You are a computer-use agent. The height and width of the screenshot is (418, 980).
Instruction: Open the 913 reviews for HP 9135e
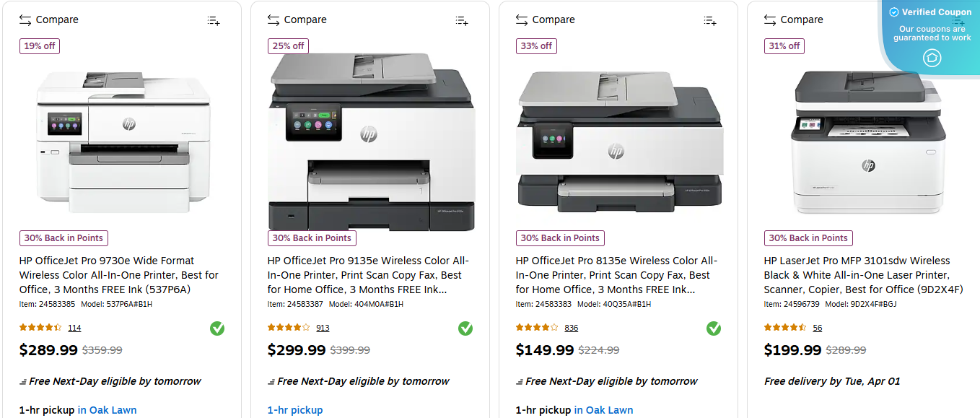click(322, 327)
